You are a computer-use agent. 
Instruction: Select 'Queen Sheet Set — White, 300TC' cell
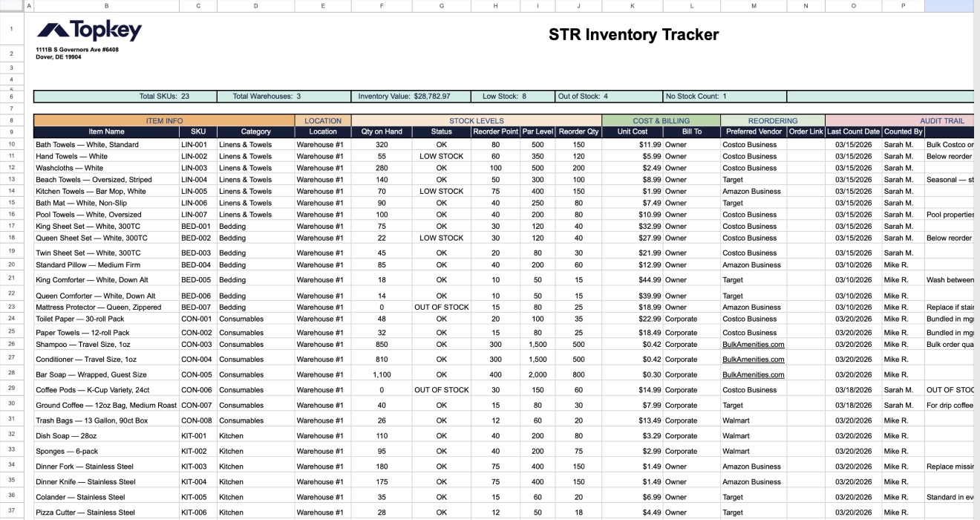tap(106, 238)
